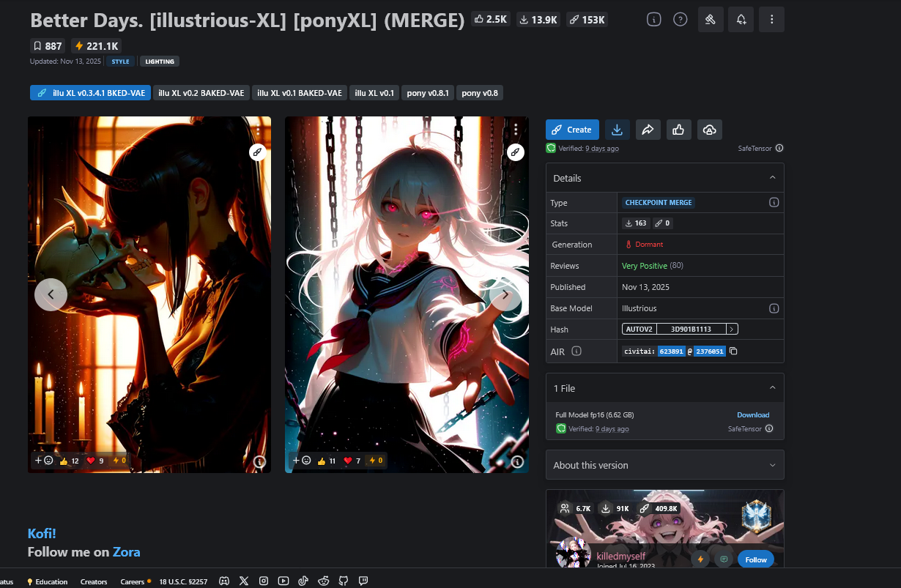Copy the AIR identifier with copy icon
901x588 pixels.
tap(733, 351)
